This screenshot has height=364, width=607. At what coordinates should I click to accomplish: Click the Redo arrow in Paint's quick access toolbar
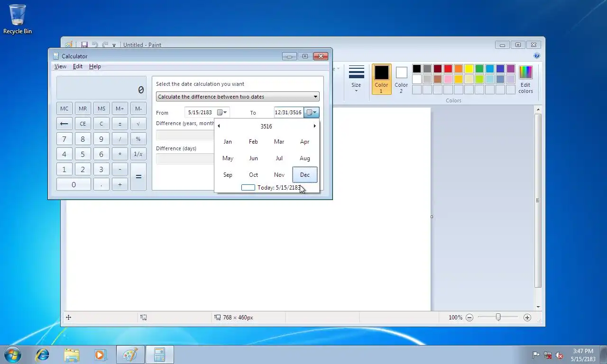click(105, 45)
